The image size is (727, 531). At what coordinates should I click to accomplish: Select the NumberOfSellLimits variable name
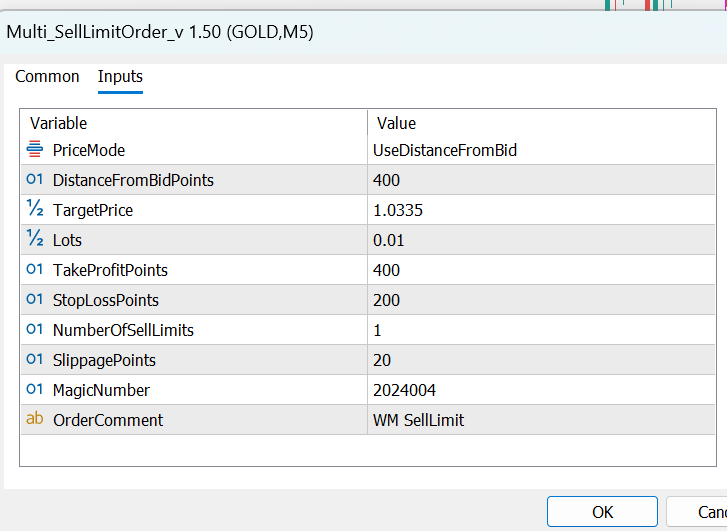[x=123, y=330]
